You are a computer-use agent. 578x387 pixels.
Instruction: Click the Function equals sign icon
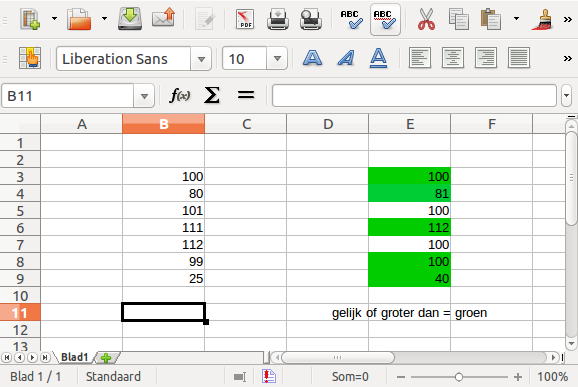pos(246,95)
